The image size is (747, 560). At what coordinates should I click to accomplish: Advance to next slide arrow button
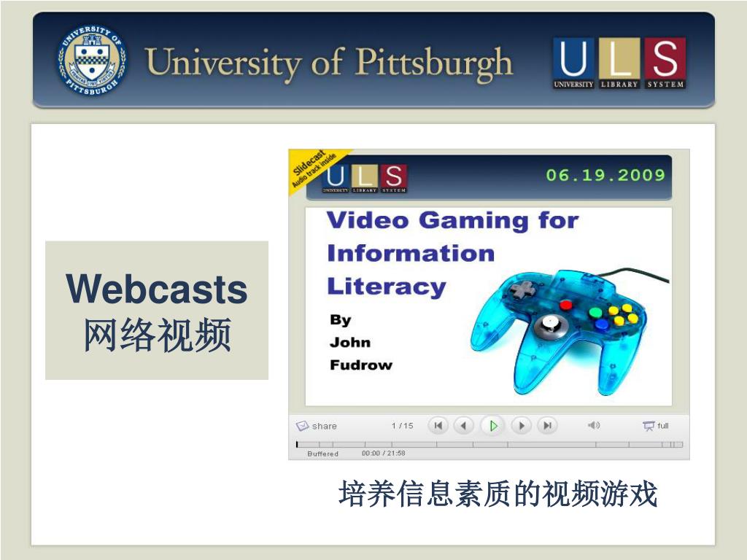point(522,425)
